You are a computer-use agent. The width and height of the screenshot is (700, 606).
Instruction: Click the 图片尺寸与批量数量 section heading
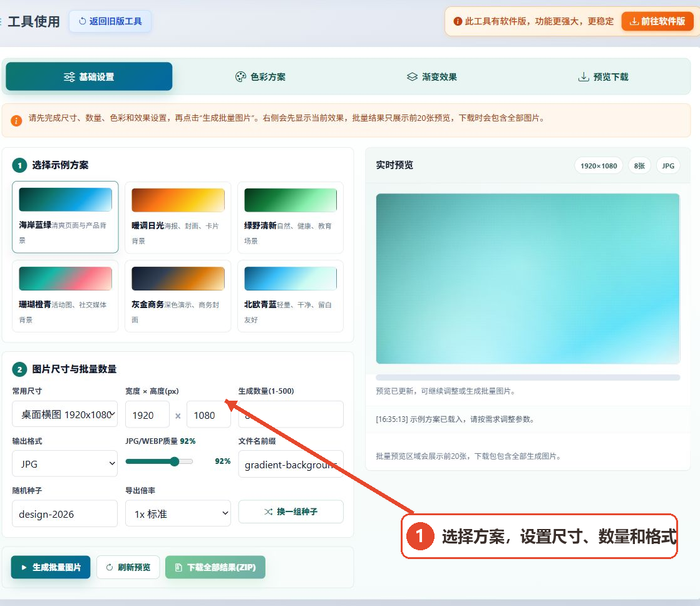click(x=74, y=369)
